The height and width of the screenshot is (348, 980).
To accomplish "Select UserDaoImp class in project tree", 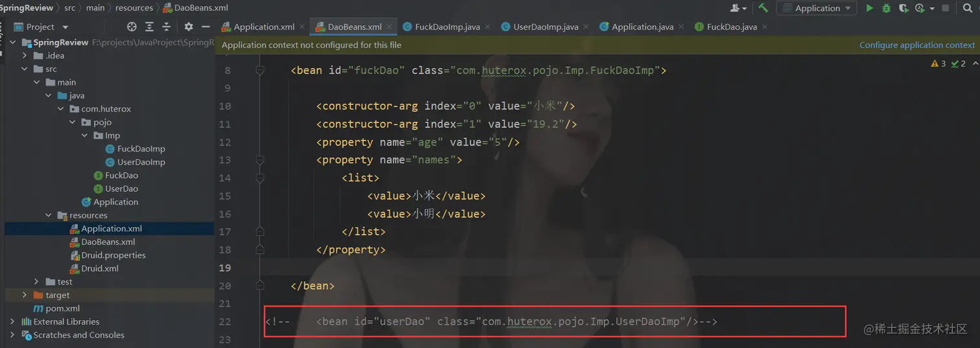I will (x=135, y=162).
